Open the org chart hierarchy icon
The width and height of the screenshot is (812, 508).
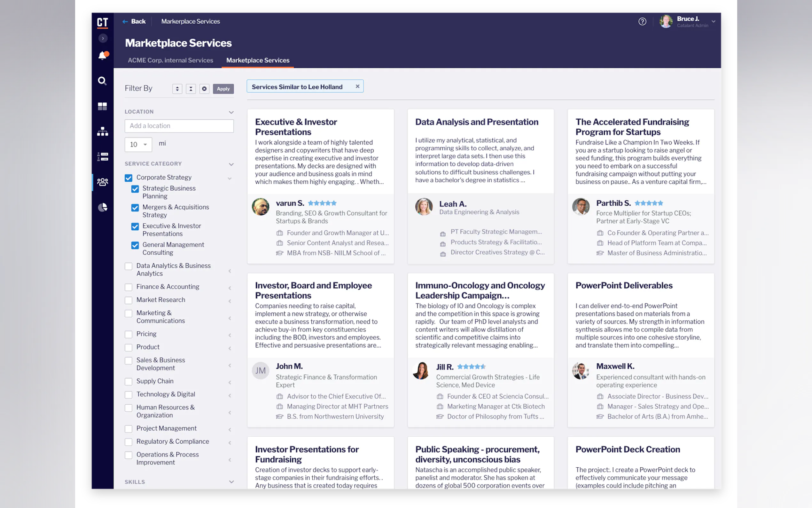point(102,131)
